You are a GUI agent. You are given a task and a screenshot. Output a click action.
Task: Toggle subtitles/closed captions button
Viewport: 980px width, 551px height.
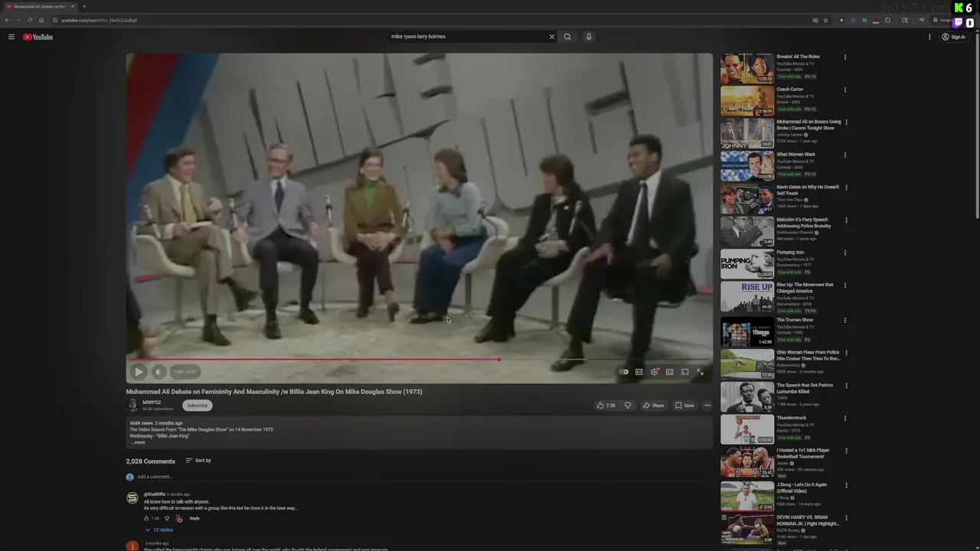[639, 372]
